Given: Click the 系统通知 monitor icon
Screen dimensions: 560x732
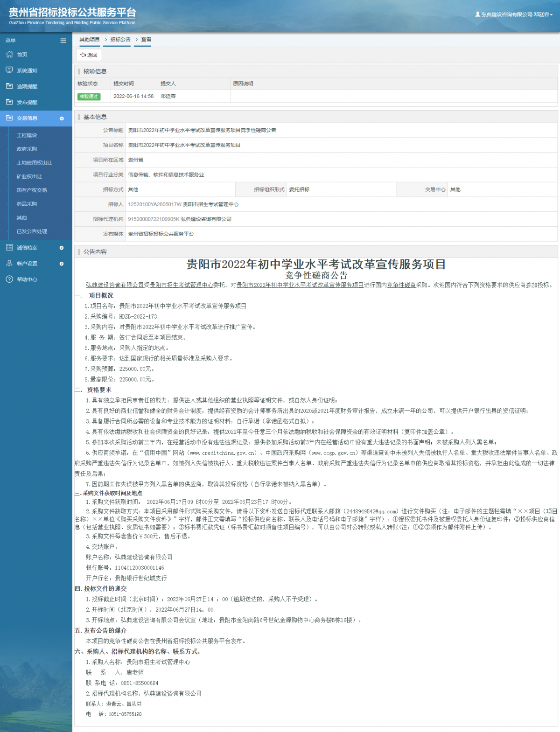Looking at the screenshot, I should click(9, 70).
